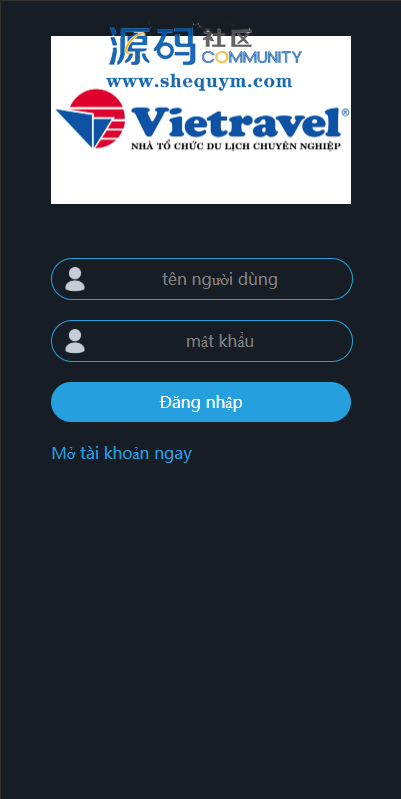Click the tên người dùng placeholder text
401x799 pixels.
tap(220, 280)
